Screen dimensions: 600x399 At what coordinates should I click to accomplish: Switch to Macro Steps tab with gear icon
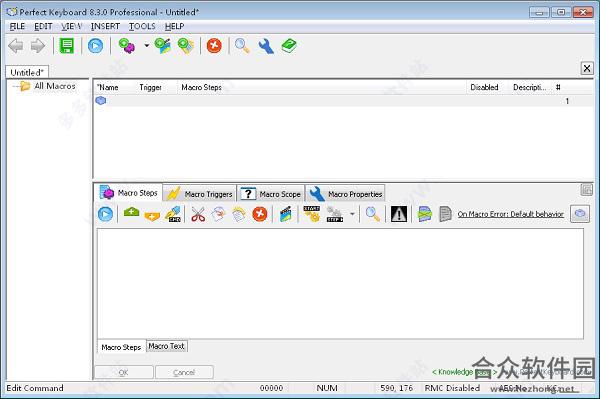pos(128,193)
